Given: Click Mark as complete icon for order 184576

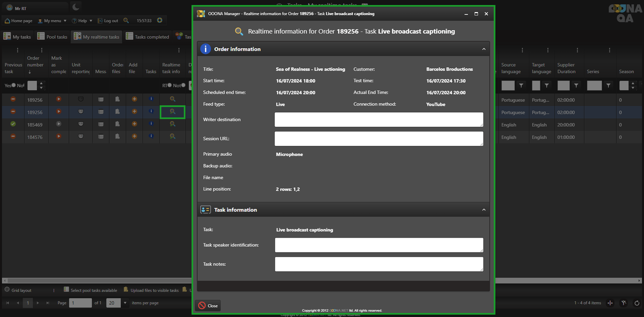Looking at the screenshot, I should 59,136.
